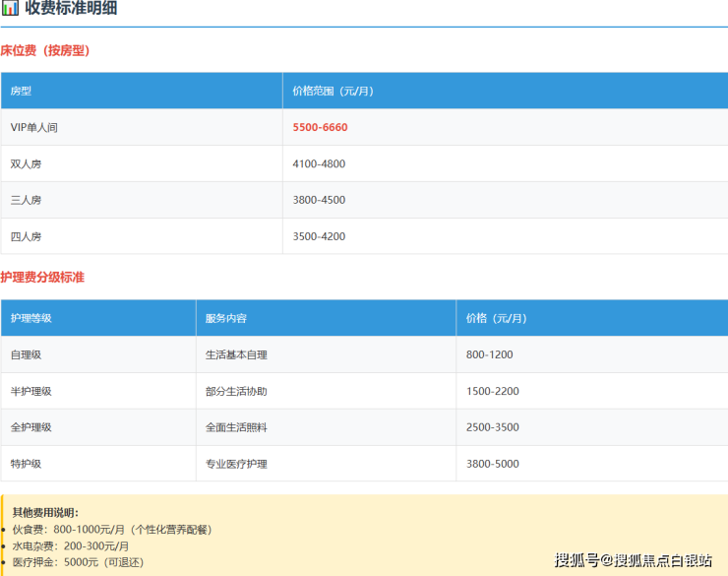Select the 全护理级 row label
Screen dimensions: 728x576
(31, 427)
